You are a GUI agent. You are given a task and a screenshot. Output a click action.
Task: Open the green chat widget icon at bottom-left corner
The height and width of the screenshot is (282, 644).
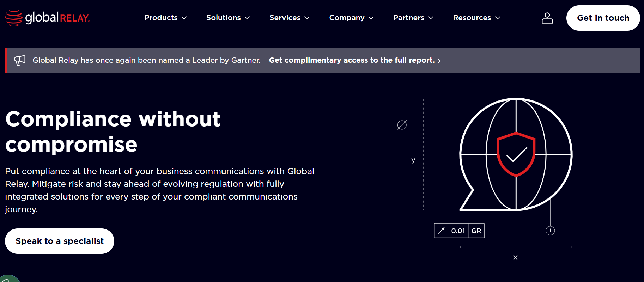tap(9, 278)
